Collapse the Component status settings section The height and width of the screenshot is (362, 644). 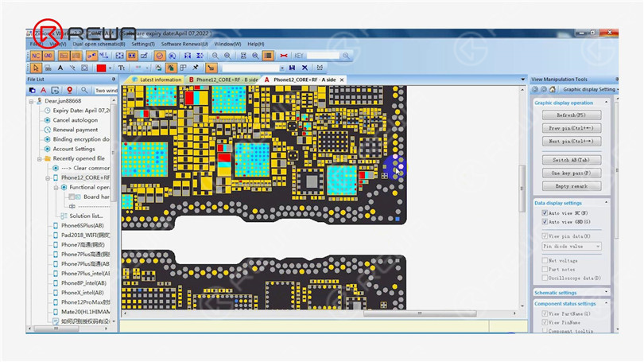pyautogui.click(x=606, y=303)
